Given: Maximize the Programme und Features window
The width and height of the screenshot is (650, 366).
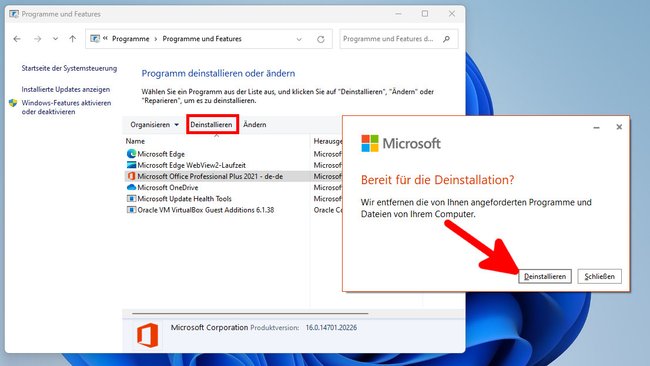Looking at the screenshot, I should click(x=425, y=14).
